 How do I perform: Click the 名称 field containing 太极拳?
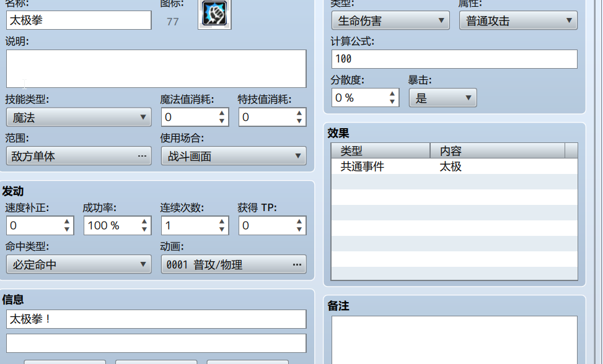point(79,20)
